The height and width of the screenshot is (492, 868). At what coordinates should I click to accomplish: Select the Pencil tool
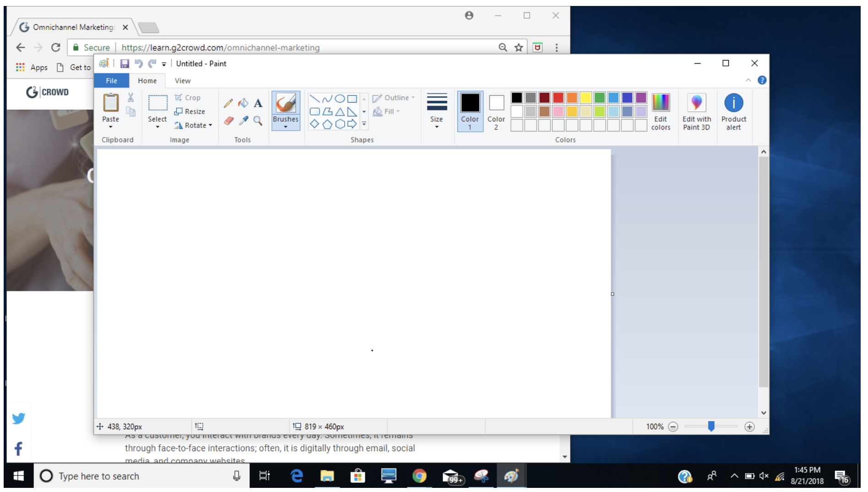pos(228,103)
